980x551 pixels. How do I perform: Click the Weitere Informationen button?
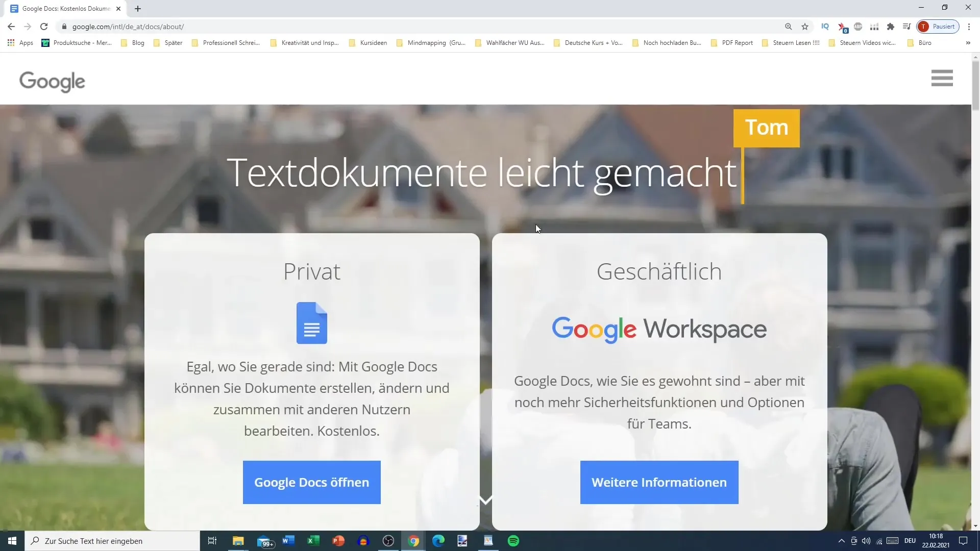pyautogui.click(x=659, y=482)
